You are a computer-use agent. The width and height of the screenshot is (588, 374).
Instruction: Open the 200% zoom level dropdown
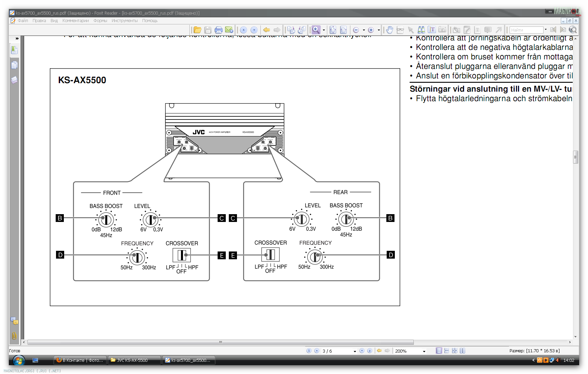[x=424, y=351]
